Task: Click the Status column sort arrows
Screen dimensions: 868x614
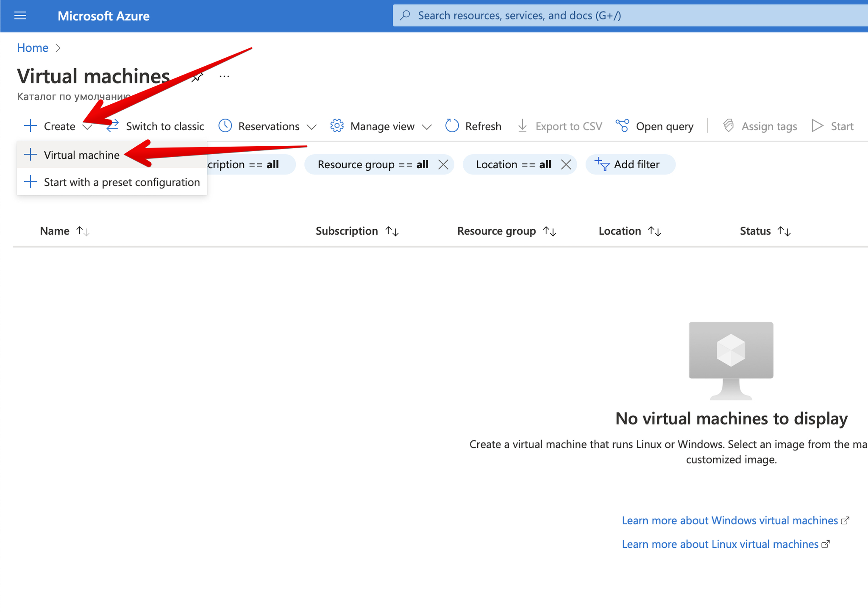Action: (784, 231)
